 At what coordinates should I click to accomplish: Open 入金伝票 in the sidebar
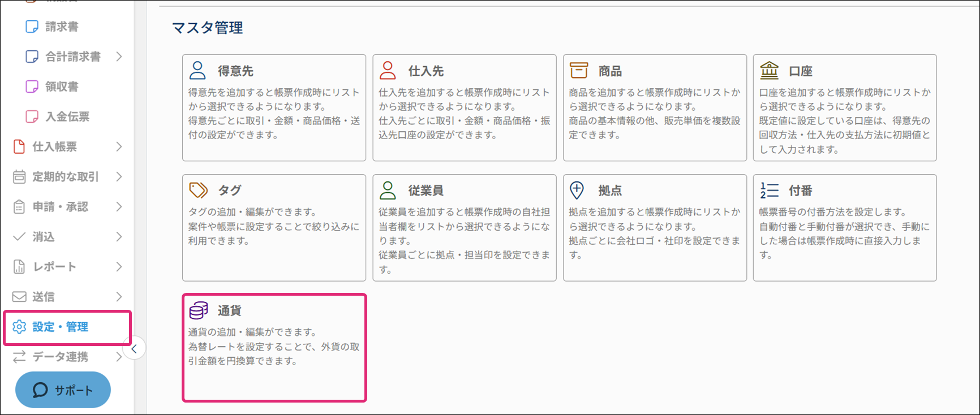coord(67,116)
